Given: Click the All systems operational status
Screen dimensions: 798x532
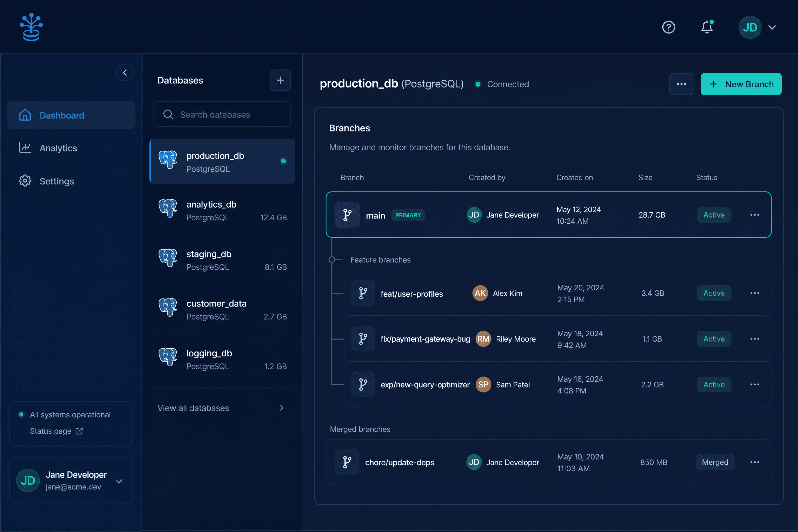Looking at the screenshot, I should (65, 415).
